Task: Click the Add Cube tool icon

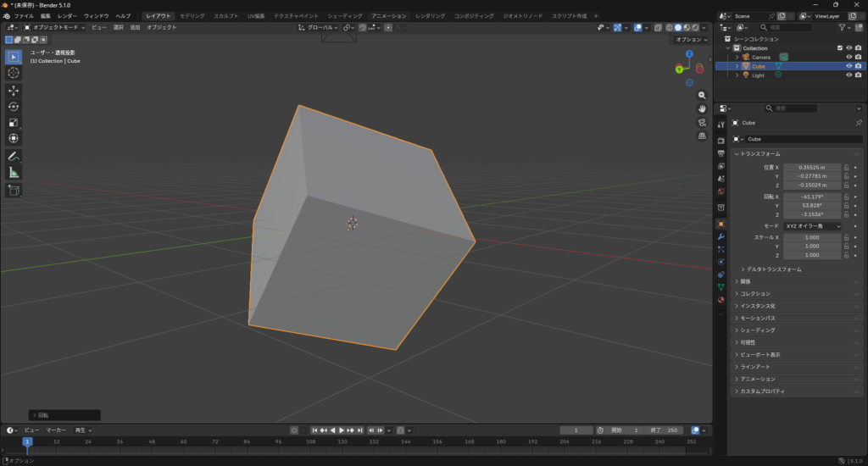Action: pyautogui.click(x=14, y=191)
